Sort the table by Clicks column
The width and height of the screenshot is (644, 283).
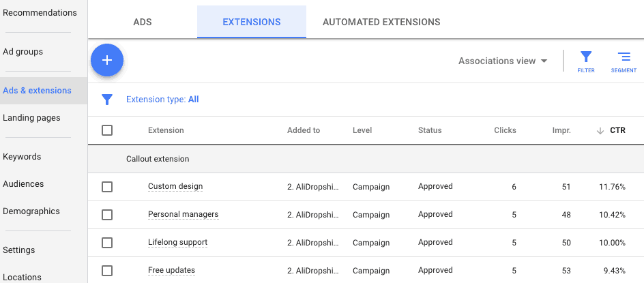tap(505, 130)
